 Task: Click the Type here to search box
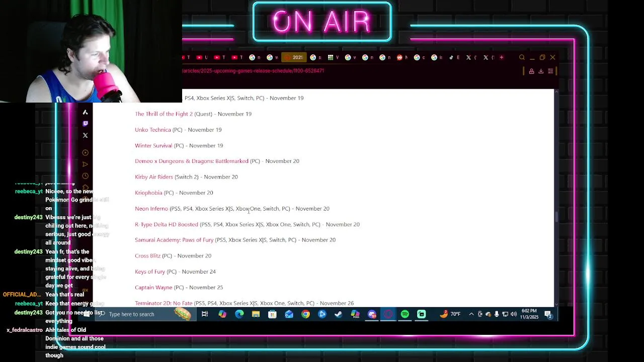tap(146, 314)
